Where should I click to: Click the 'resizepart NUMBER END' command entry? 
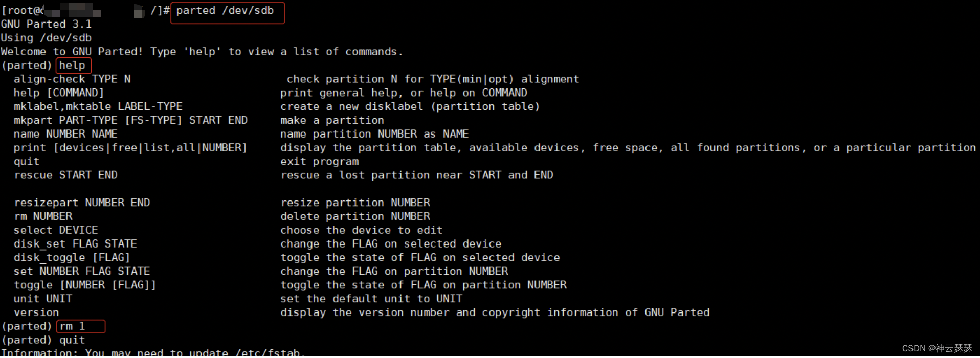tap(82, 203)
